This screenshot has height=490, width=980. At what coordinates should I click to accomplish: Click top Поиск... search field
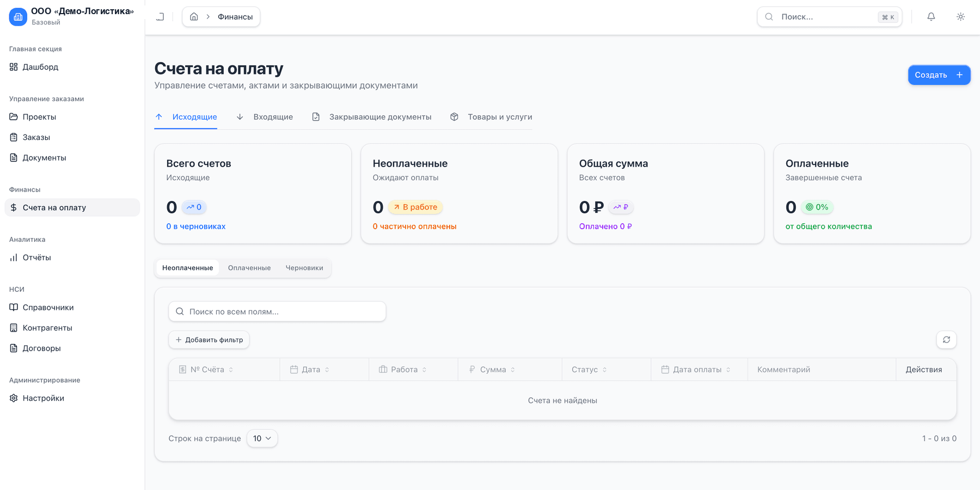pos(829,17)
